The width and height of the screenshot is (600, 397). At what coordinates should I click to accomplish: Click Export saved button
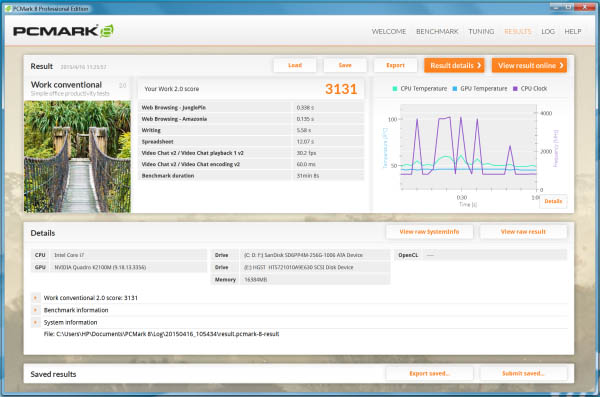(429, 373)
